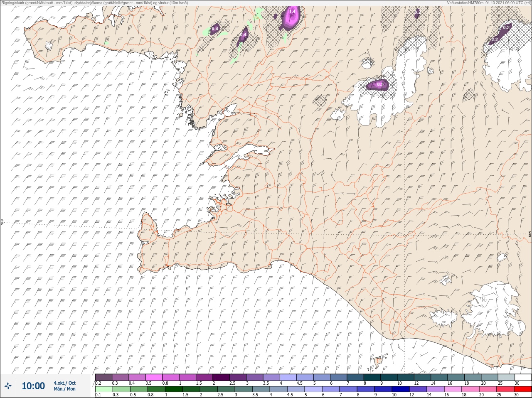The width and height of the screenshot is (532, 398).
Task: Click the lower-scale label 0.1
Action: click(99, 395)
